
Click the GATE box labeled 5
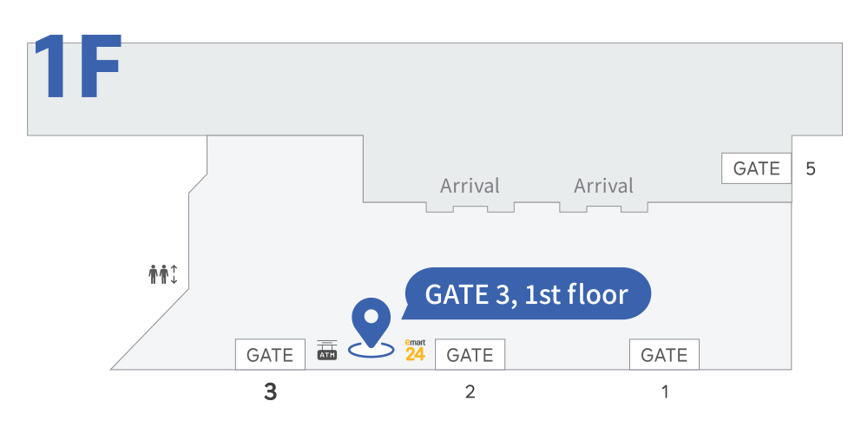(757, 168)
